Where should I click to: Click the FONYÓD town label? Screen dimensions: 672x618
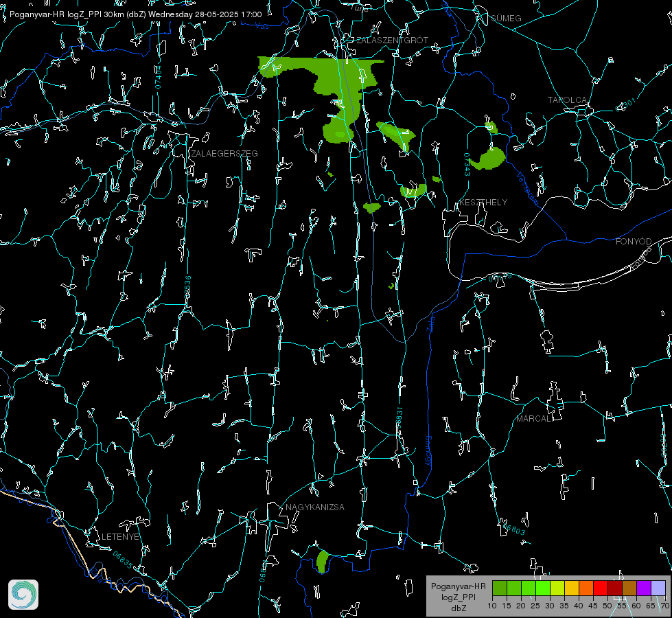pos(634,242)
